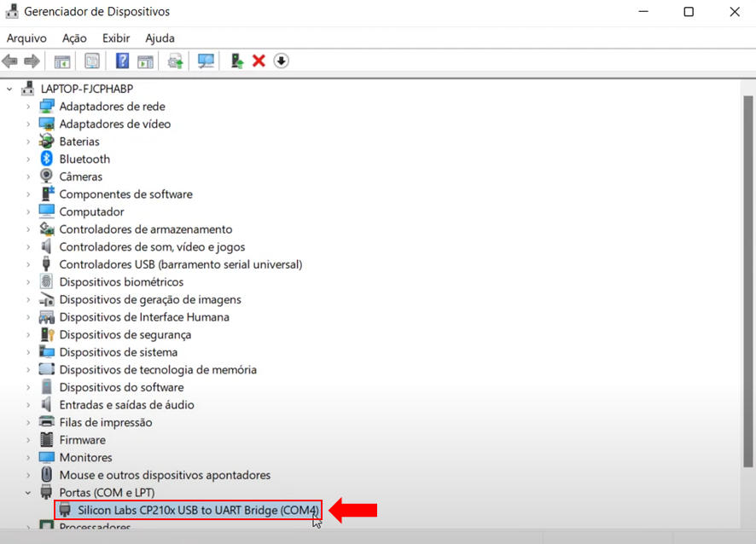The width and height of the screenshot is (756, 544).
Task: Expand the Bluetooth category chevron
Action: (28, 159)
